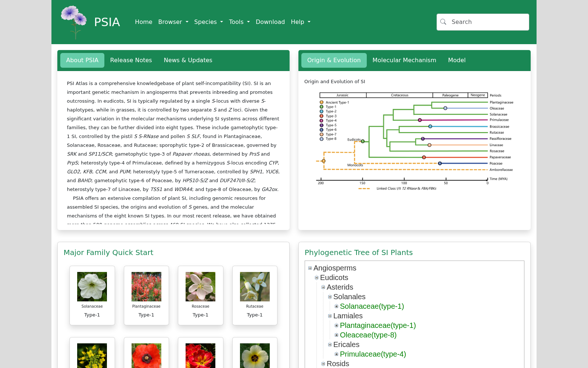
Task: Switch to the Release Notes tab
Action: (x=131, y=60)
